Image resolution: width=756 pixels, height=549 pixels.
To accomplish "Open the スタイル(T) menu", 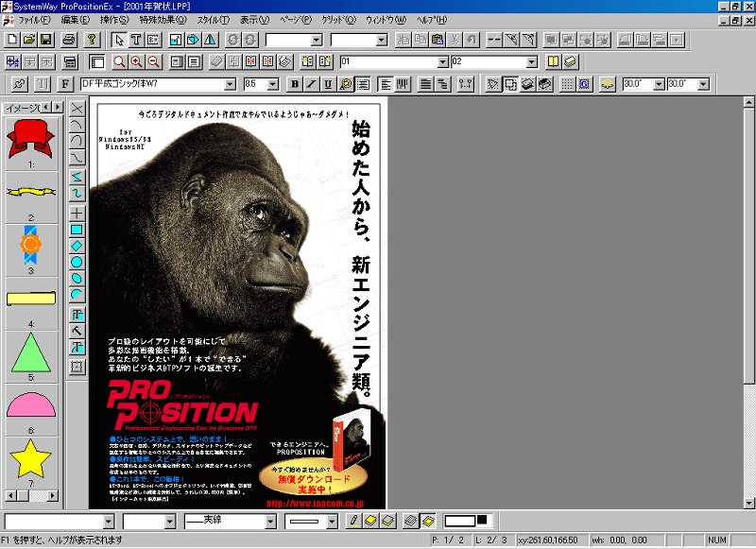I will 214,20.
